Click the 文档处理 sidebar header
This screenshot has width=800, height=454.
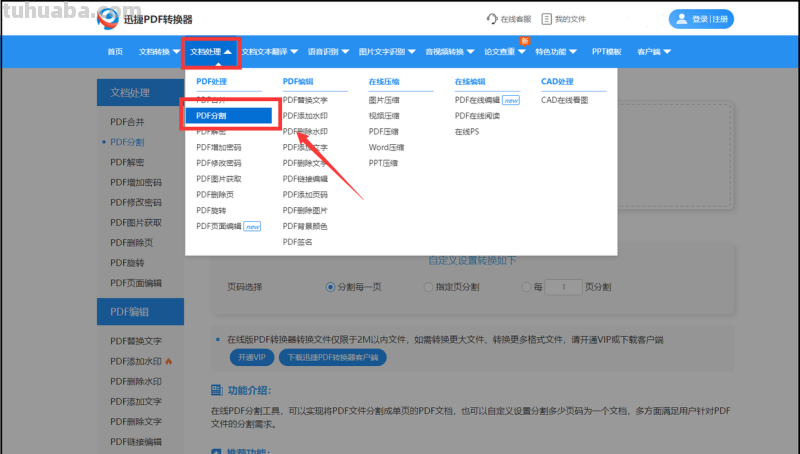140,92
